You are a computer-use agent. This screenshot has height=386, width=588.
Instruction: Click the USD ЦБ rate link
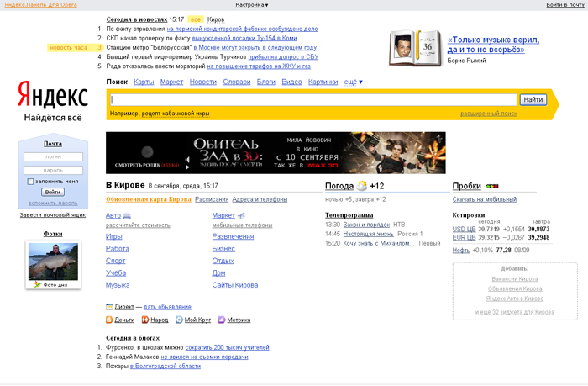coord(464,229)
